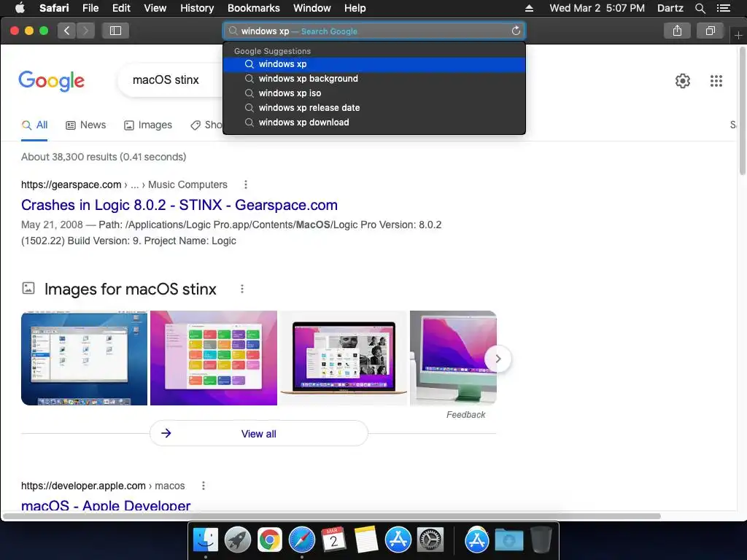Open Launchpad from the Dock

[x=237, y=540]
